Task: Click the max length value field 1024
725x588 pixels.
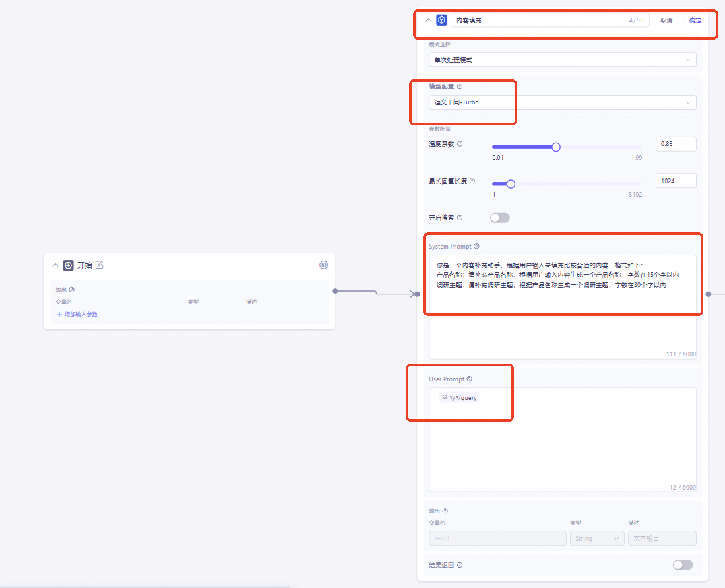Action: coord(676,181)
